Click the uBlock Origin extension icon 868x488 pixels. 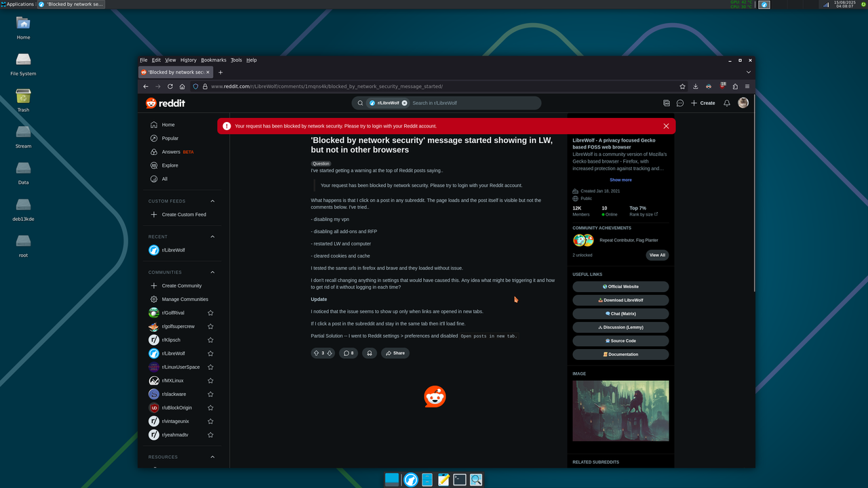[x=723, y=86]
